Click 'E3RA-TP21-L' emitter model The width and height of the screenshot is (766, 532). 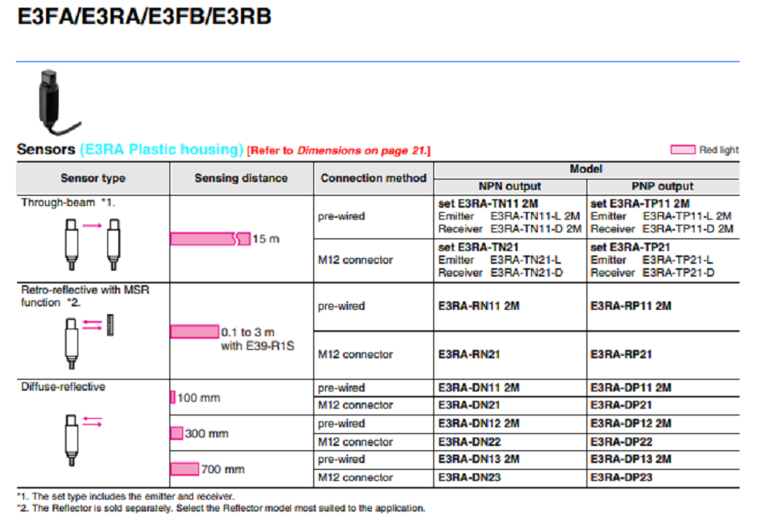coord(677,260)
